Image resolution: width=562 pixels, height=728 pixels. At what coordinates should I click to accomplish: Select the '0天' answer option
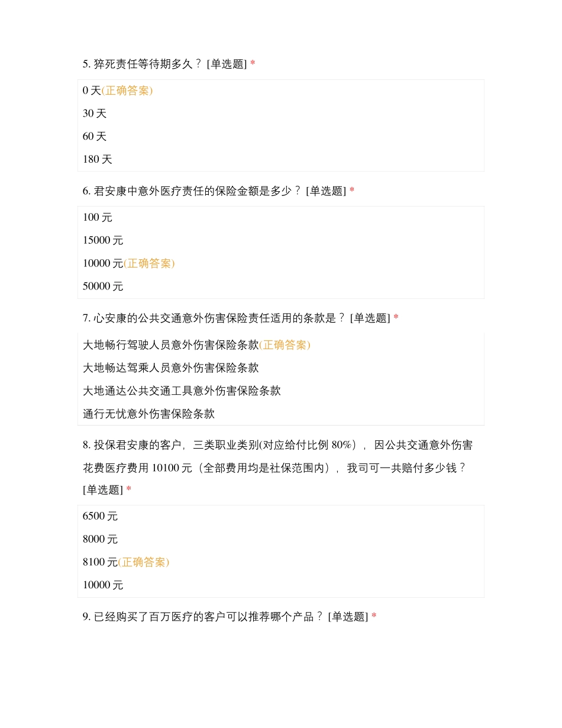click(92, 91)
